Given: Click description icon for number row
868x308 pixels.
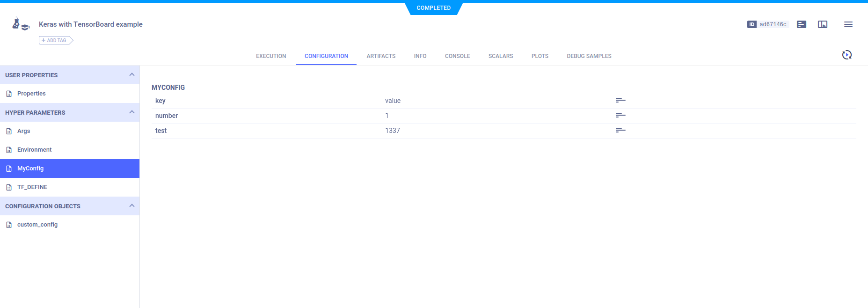Looking at the screenshot, I should tap(620, 116).
